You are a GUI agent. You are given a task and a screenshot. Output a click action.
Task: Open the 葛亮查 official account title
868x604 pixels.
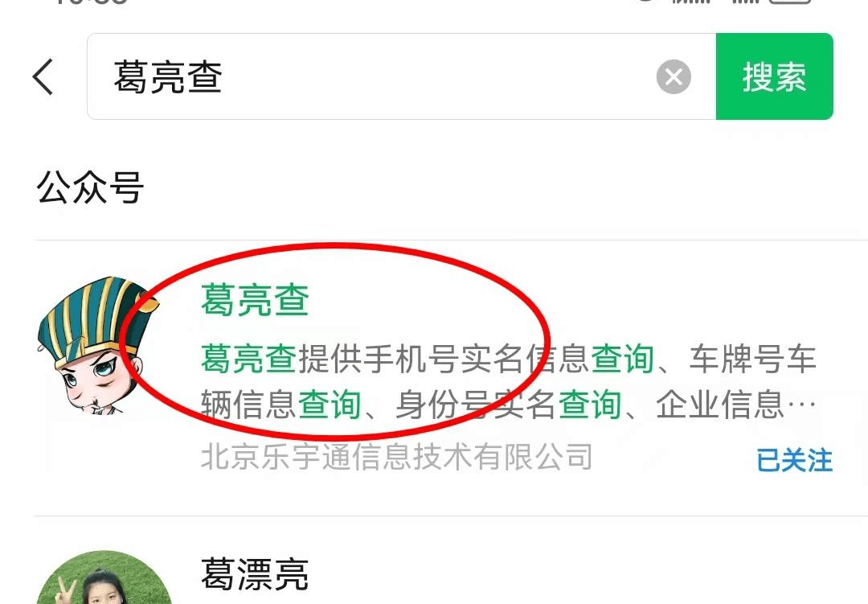point(255,300)
